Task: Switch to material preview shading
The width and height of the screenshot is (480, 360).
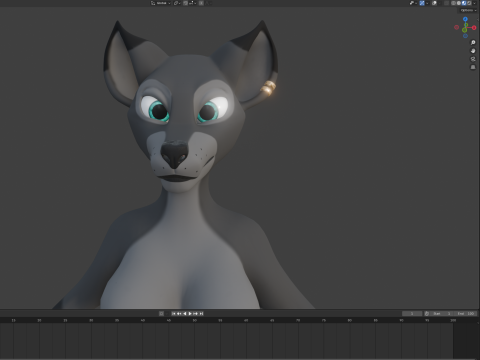Action: point(464,3)
